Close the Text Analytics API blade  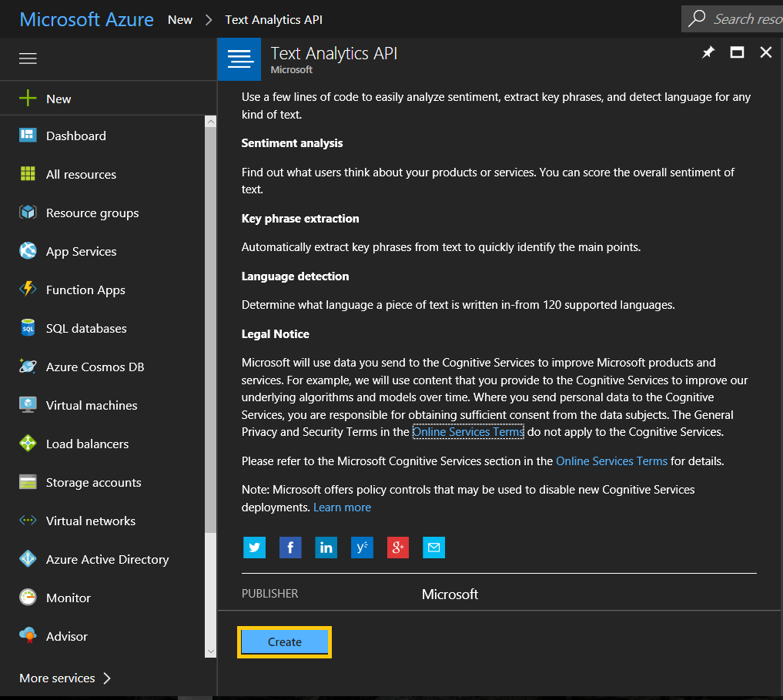765,52
